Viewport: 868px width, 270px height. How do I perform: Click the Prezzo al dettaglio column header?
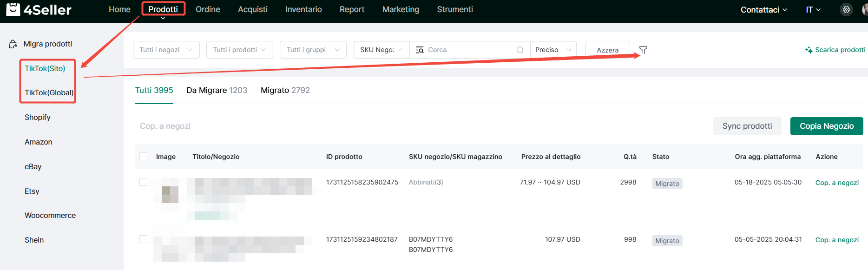coord(551,157)
